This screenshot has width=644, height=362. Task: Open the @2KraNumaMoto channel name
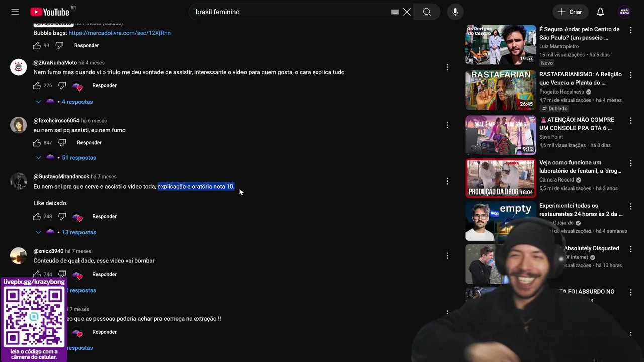click(55, 63)
